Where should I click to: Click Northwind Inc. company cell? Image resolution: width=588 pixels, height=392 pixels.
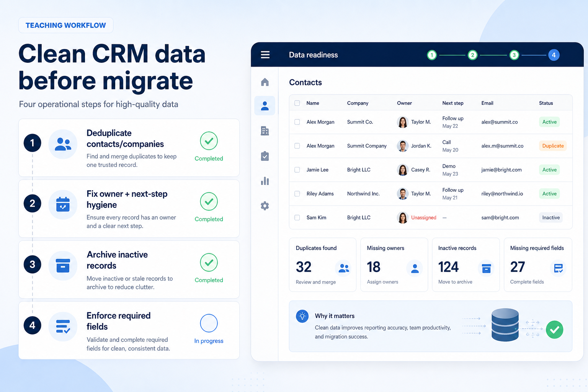coord(363,194)
